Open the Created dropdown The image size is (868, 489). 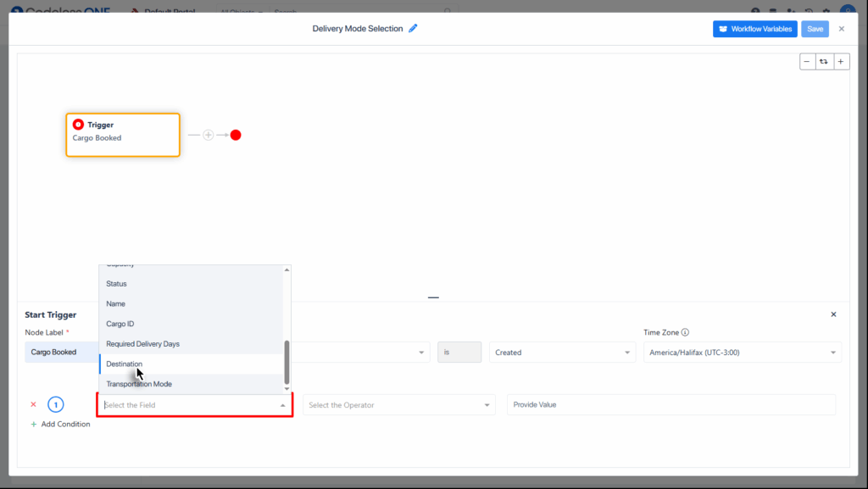pyautogui.click(x=561, y=352)
